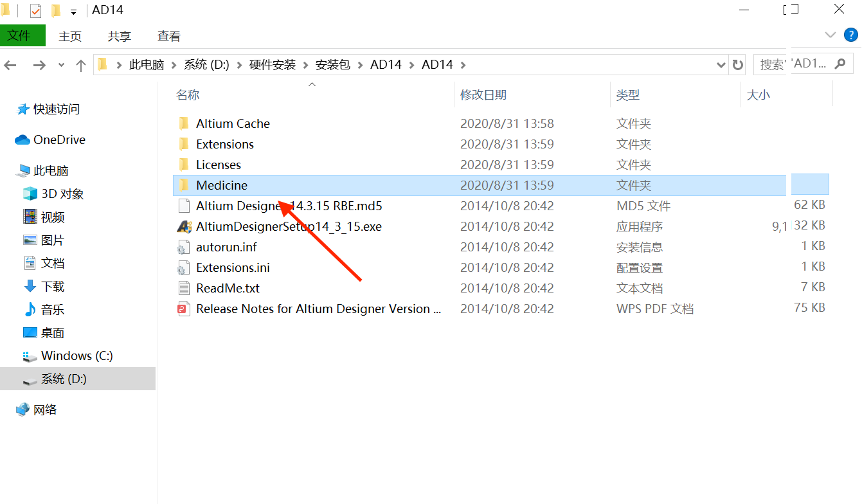Click the Altium Cache folder icon
862x504 pixels.
184,123
